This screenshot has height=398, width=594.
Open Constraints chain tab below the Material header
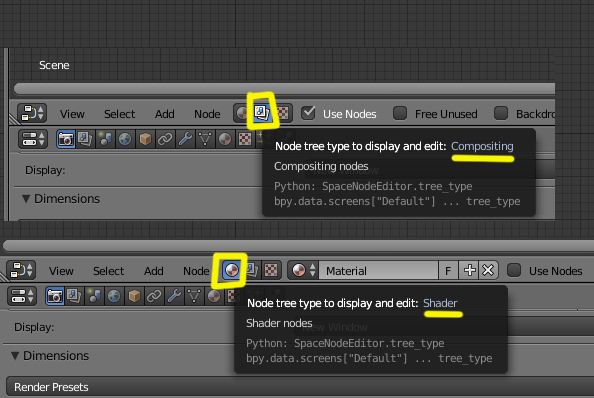tap(154, 296)
